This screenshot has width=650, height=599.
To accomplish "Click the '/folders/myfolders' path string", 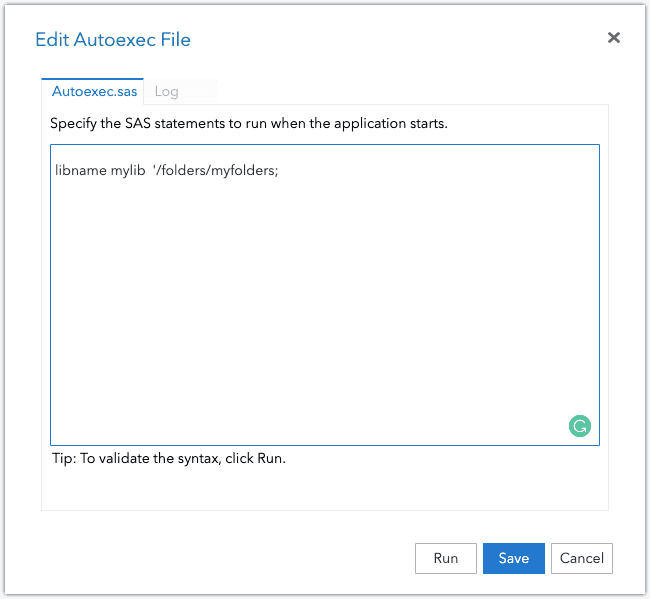I will [x=213, y=171].
